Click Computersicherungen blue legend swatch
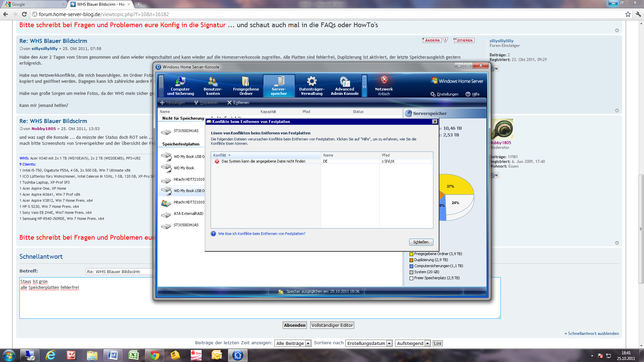 click(411, 266)
